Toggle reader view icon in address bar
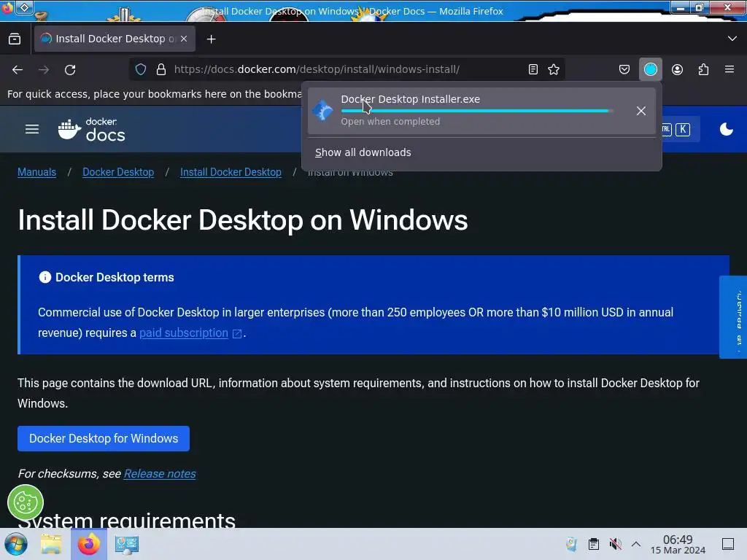This screenshot has height=560, width=747. 533,69
